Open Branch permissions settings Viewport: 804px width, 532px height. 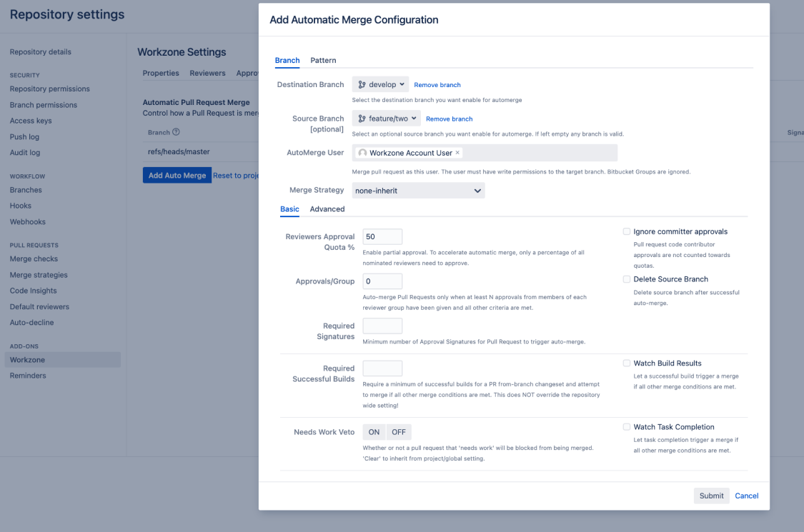click(44, 105)
